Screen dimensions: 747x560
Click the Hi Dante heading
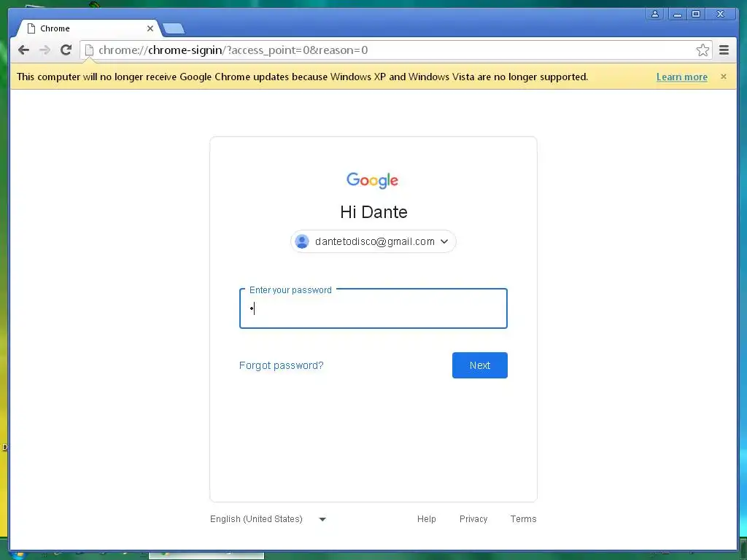(x=373, y=212)
